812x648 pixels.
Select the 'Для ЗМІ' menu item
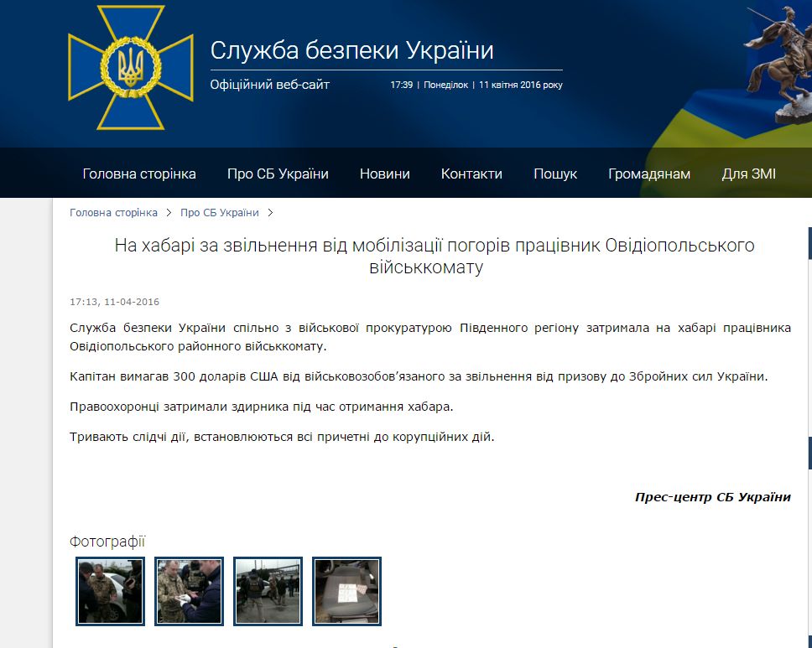point(748,174)
